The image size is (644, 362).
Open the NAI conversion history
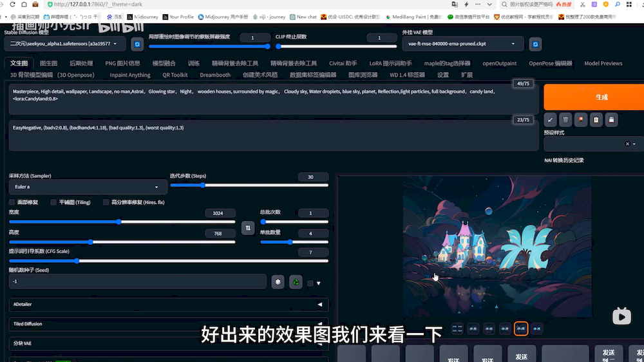[564, 160]
